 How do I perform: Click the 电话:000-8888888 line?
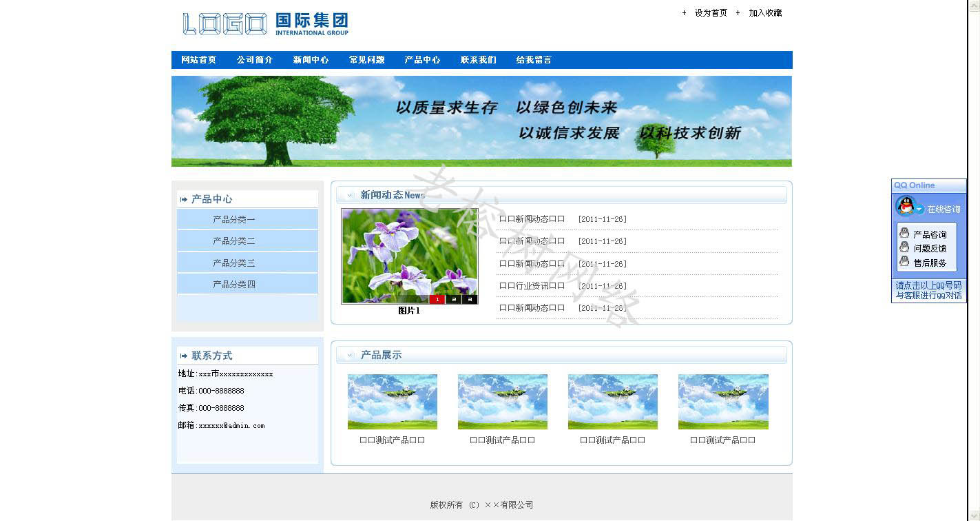click(211, 391)
